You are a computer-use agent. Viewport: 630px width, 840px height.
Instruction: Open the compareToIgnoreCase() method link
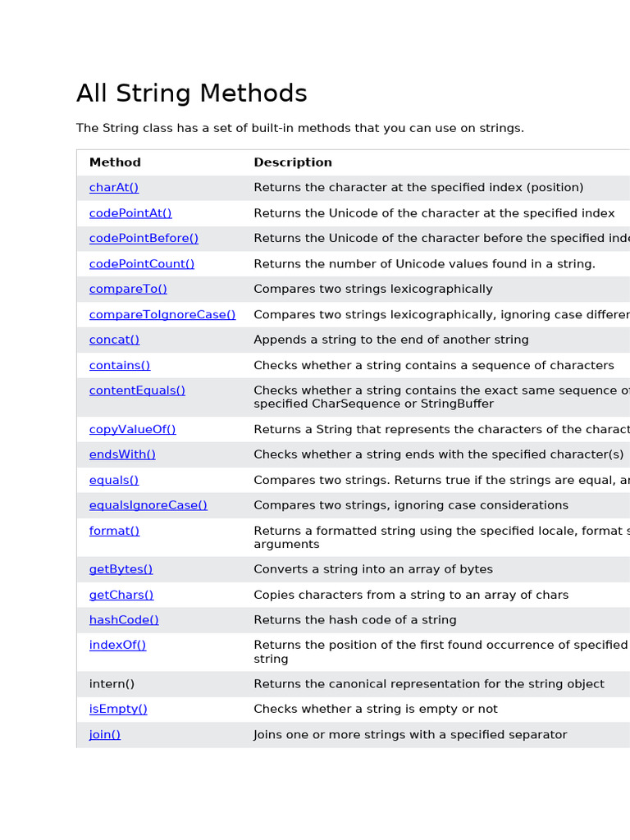point(162,314)
